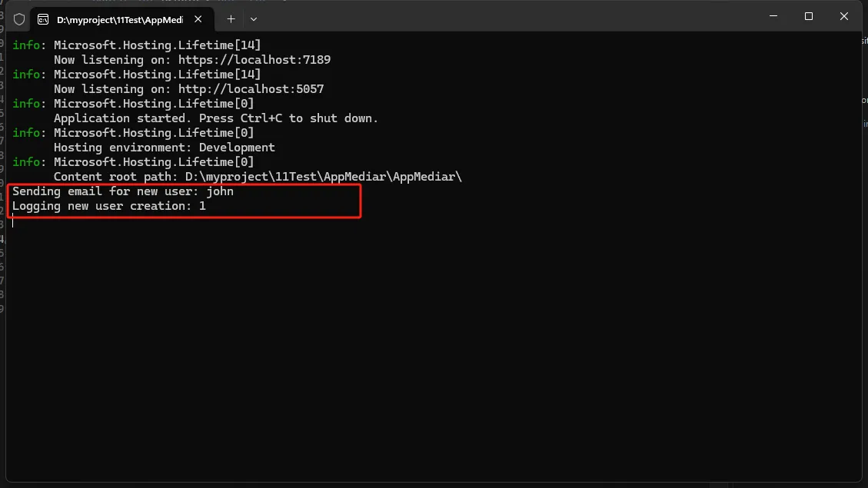Open the https://localhost:7189 link
The height and width of the screenshot is (488, 868).
pos(254,60)
